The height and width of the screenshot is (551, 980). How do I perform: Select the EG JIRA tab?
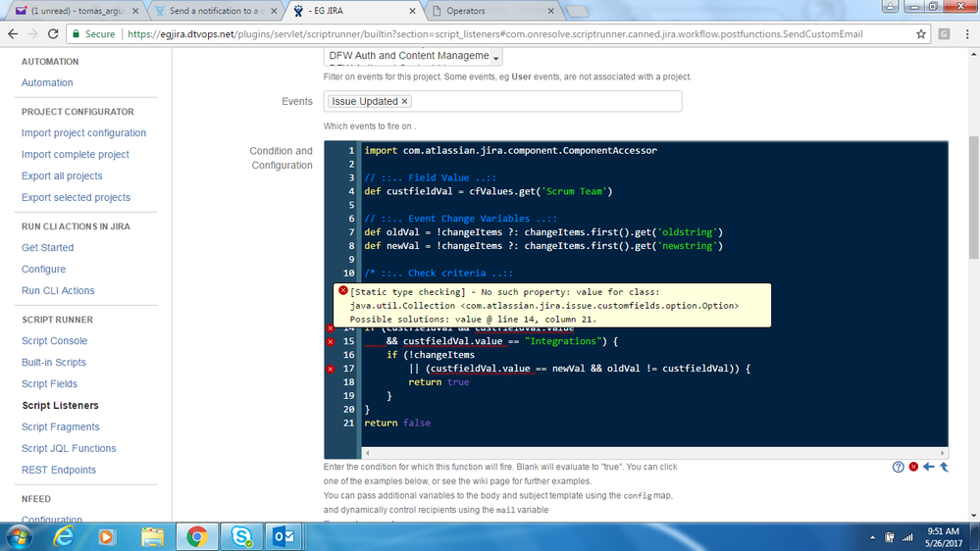tap(354, 11)
